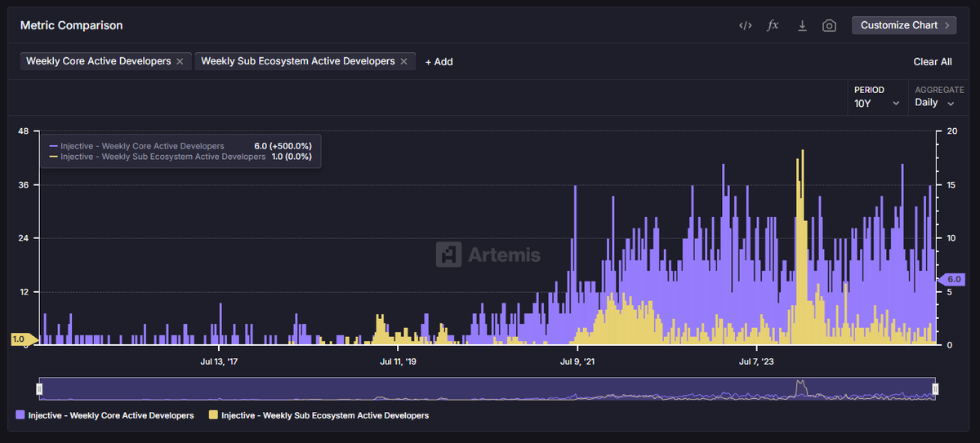This screenshot has height=443, width=980.
Task: Click the Jul 13, '17 axis label
Action: 219,361
